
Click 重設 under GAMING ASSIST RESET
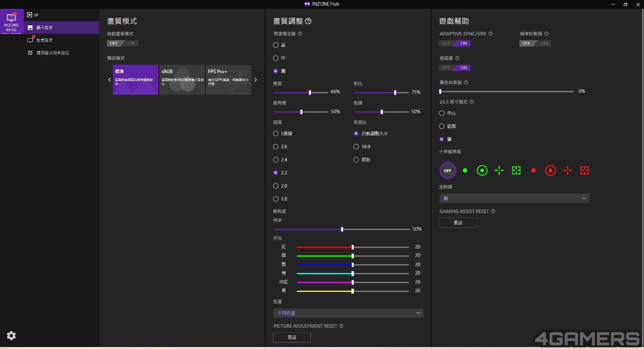coord(458,223)
